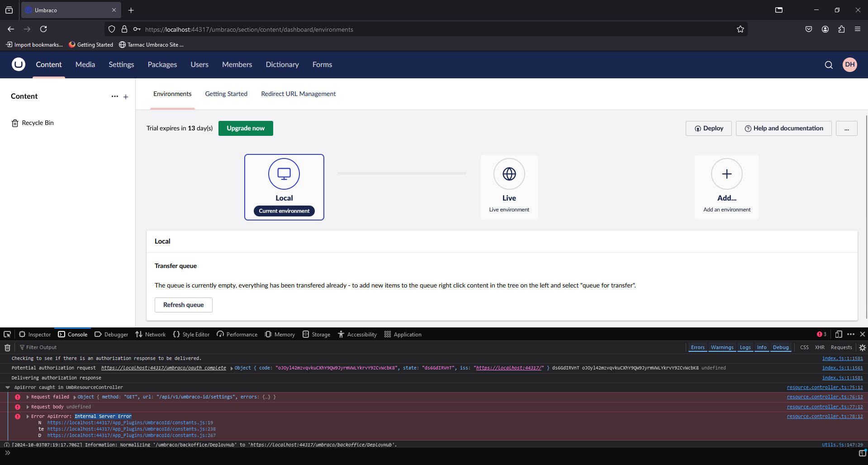Open Help and documentation
The width and height of the screenshot is (868, 465).
pyautogui.click(x=783, y=129)
